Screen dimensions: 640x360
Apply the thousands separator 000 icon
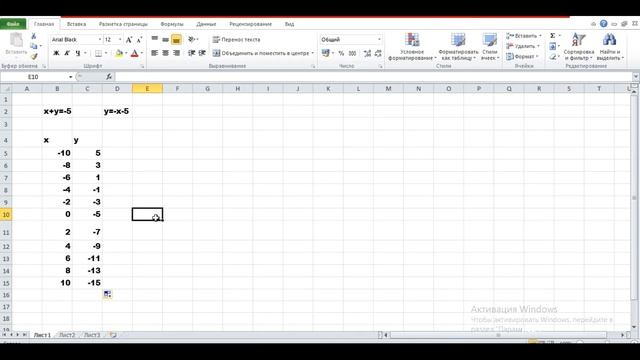coord(352,53)
